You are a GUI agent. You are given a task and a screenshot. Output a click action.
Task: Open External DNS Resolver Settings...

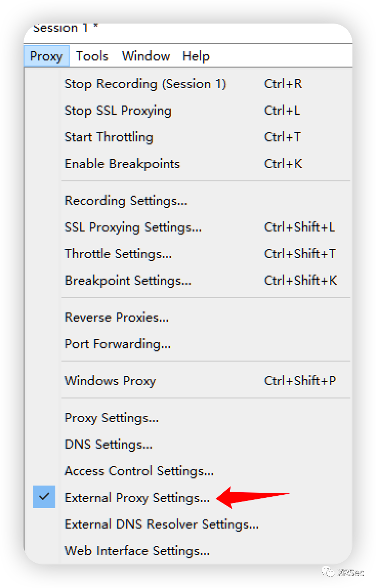click(x=161, y=524)
